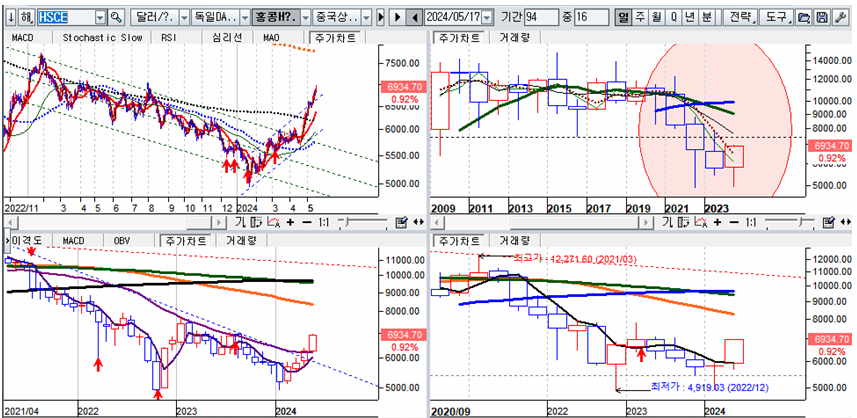857x418 pixels.
Task: Select the 년 yearly period toggle
Action: click(690, 17)
